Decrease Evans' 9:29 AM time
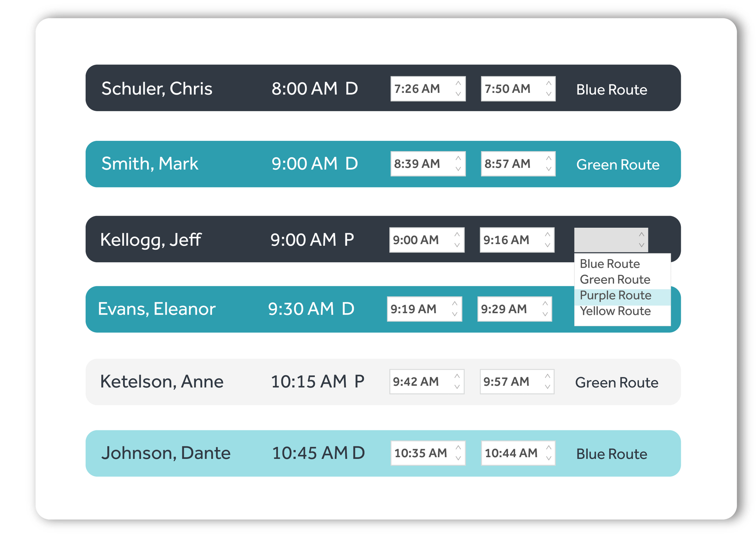Viewport: 756px width, 538px height. (545, 314)
